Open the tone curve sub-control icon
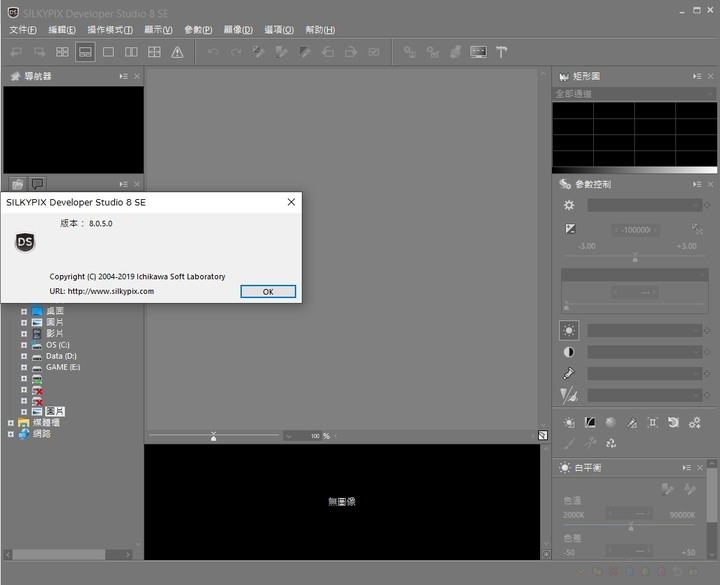The height and width of the screenshot is (585, 720). click(590, 422)
